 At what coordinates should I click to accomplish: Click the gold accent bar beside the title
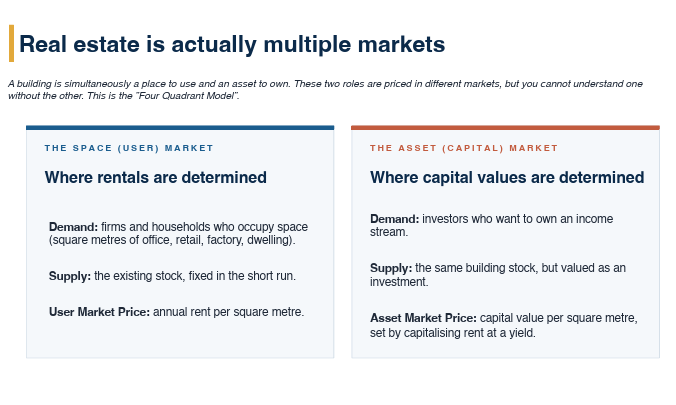pos(12,43)
